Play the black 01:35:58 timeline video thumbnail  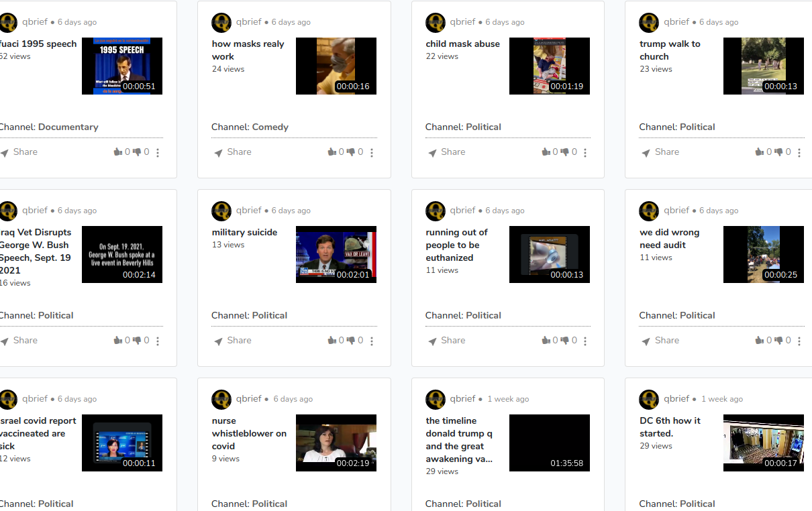(x=550, y=443)
